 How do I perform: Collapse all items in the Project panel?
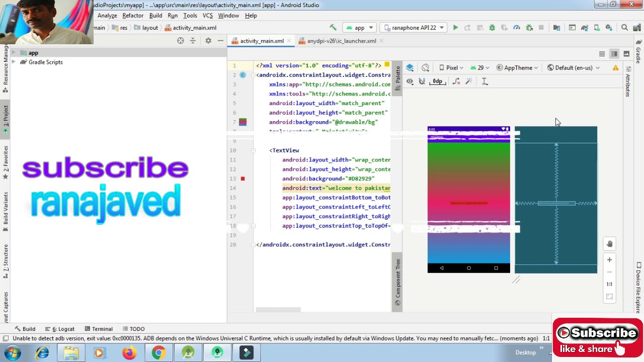[x=193, y=41]
